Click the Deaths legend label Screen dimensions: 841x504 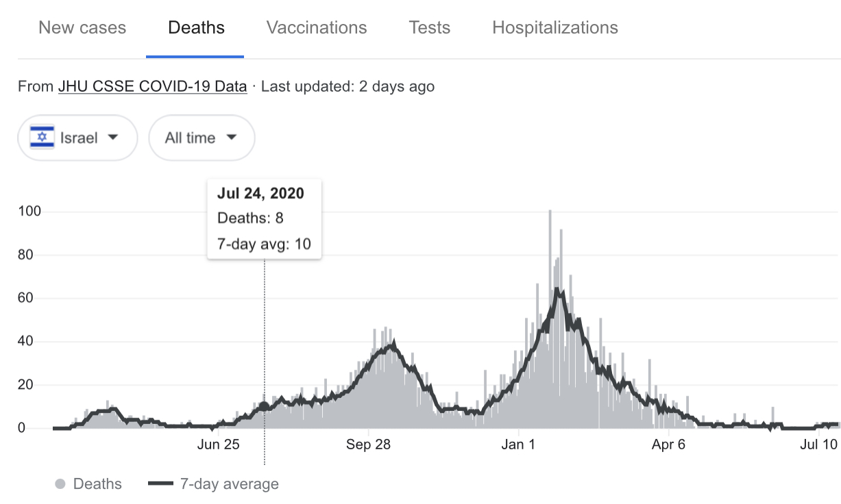[x=97, y=484]
